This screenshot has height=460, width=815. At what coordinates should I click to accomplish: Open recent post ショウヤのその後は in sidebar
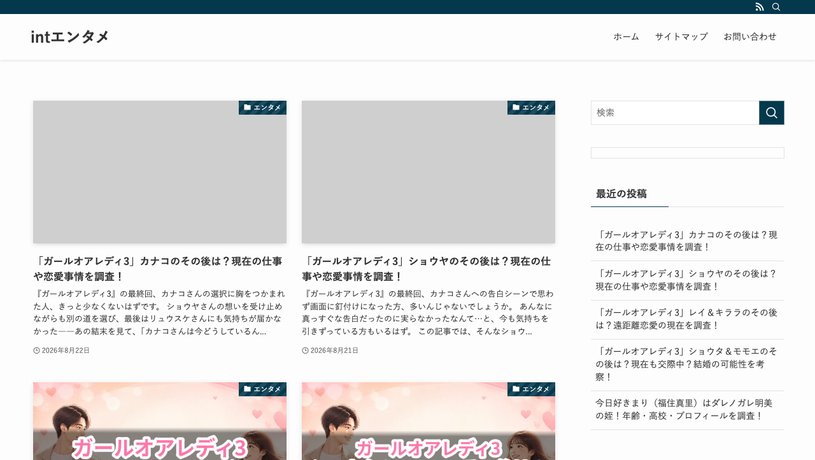pos(686,280)
